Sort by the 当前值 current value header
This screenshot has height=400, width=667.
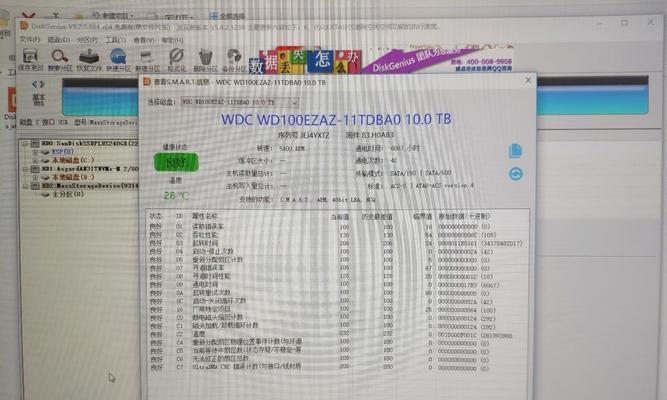point(340,217)
